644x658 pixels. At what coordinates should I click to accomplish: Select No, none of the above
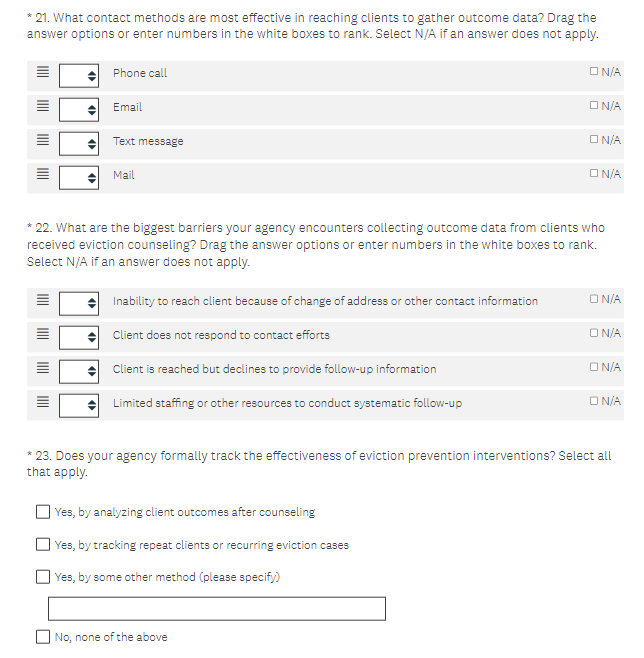click(43, 637)
